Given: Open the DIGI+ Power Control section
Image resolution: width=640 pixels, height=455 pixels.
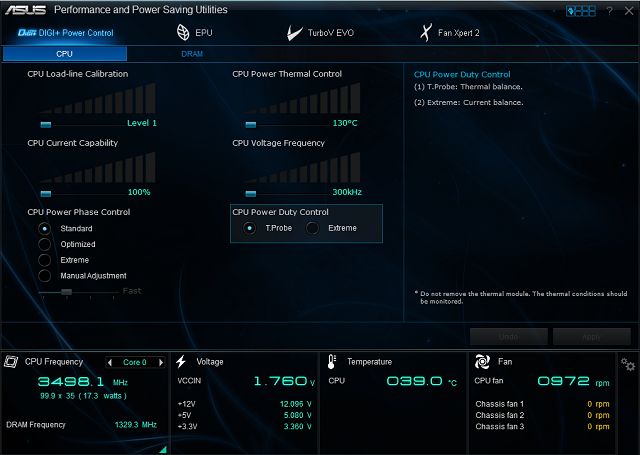Looking at the screenshot, I should coord(65,32).
